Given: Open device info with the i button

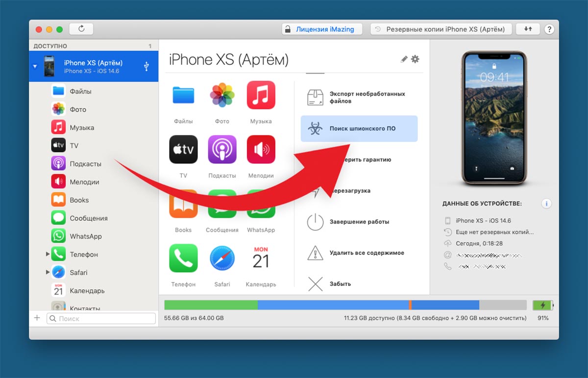Looking at the screenshot, I should point(547,203).
